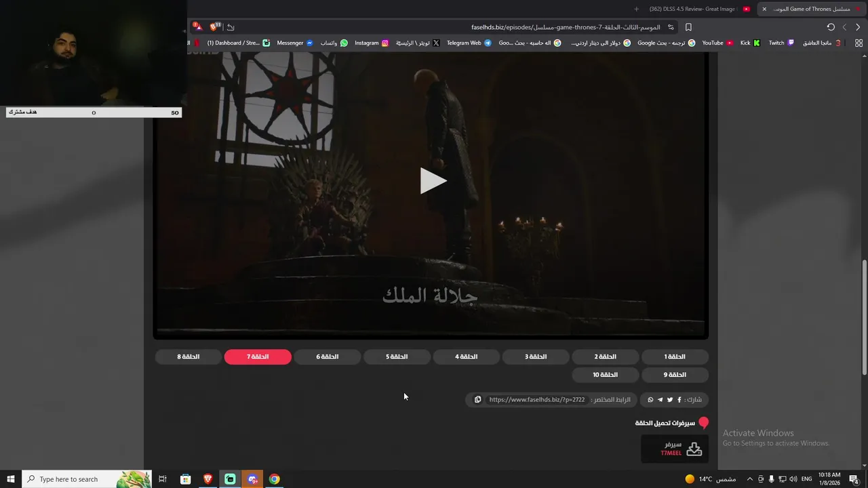The width and height of the screenshot is (868, 488).
Task: Select episode الحلقة 9
Action: (675, 375)
